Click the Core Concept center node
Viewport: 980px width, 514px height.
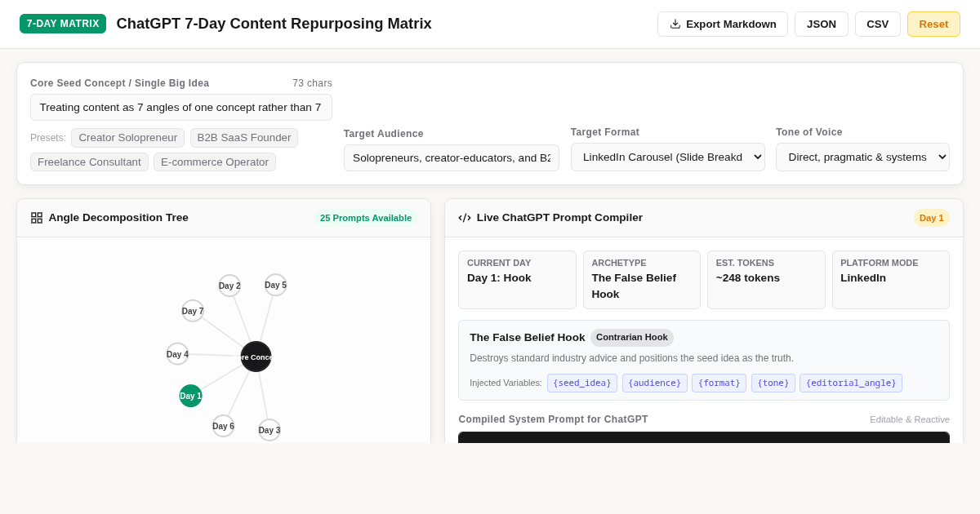(x=256, y=357)
